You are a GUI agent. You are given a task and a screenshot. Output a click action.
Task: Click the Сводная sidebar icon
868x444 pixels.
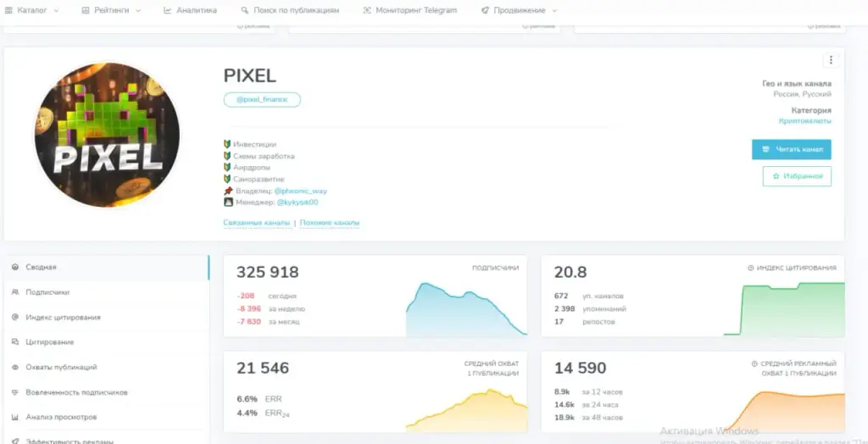(15, 267)
